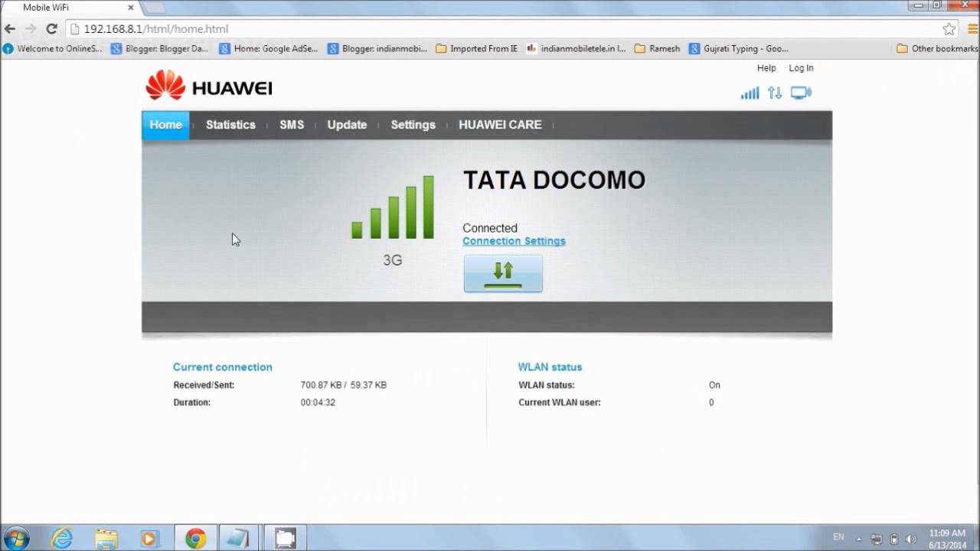
Task: Click the signal strength icon in header
Action: 750,93
